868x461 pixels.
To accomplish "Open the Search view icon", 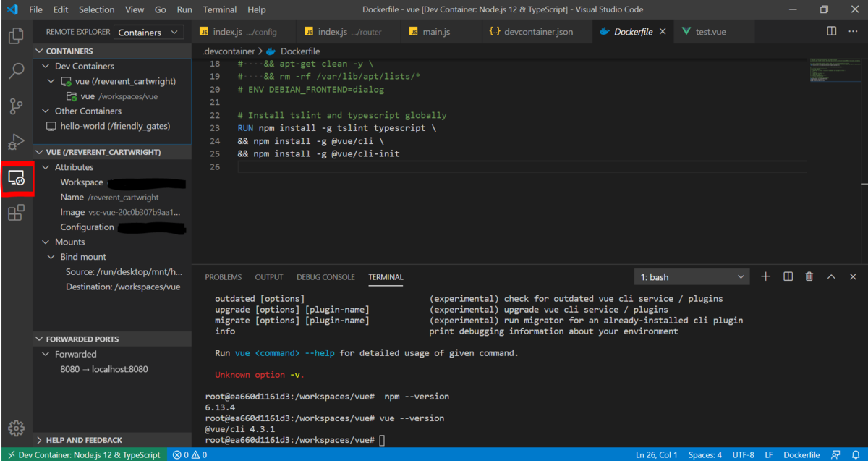I will click(x=16, y=71).
